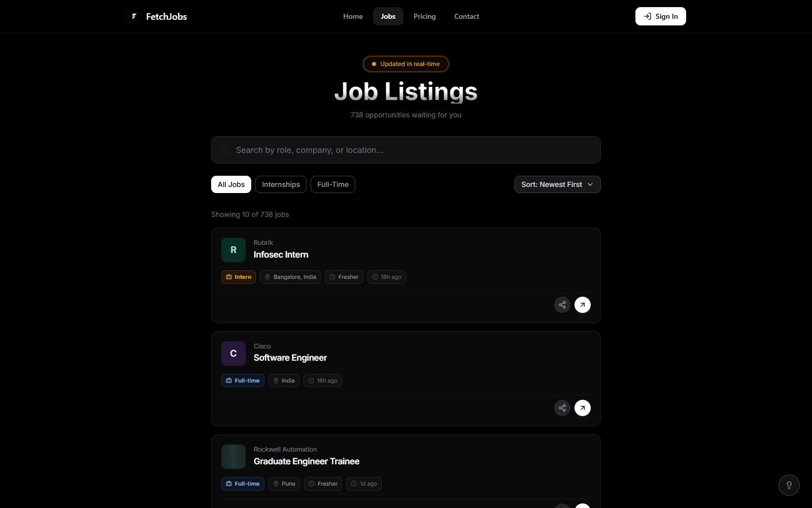Screen dimensions: 812x508
Task: Click the Sign In button
Action: pyautogui.click(x=661, y=16)
